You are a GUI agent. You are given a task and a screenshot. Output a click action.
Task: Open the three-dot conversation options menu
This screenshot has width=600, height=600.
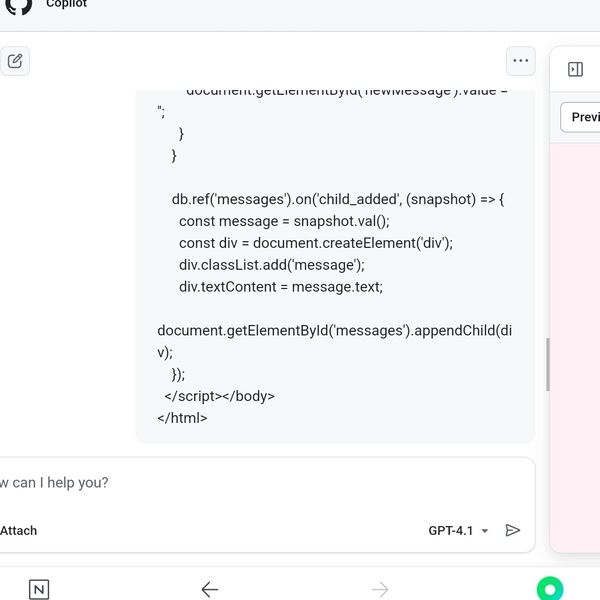520,61
